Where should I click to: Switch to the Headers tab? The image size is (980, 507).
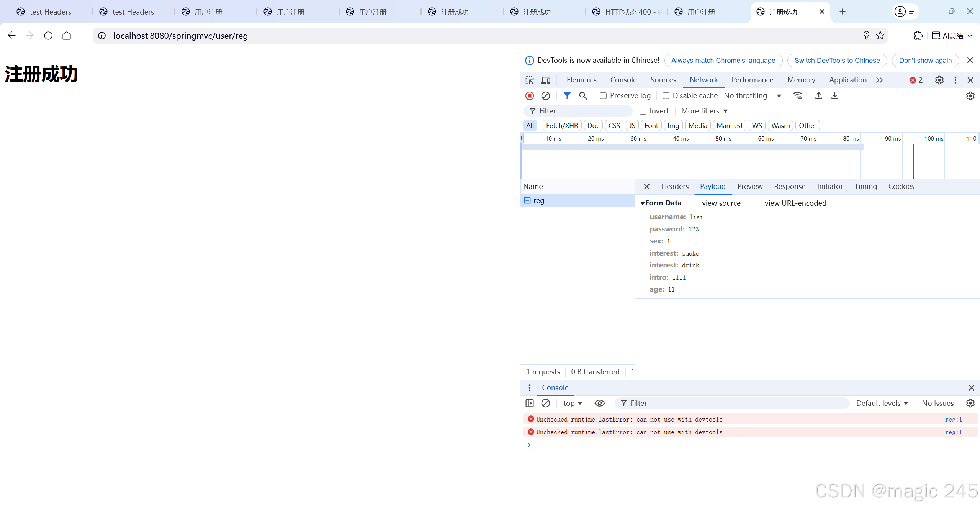675,187
